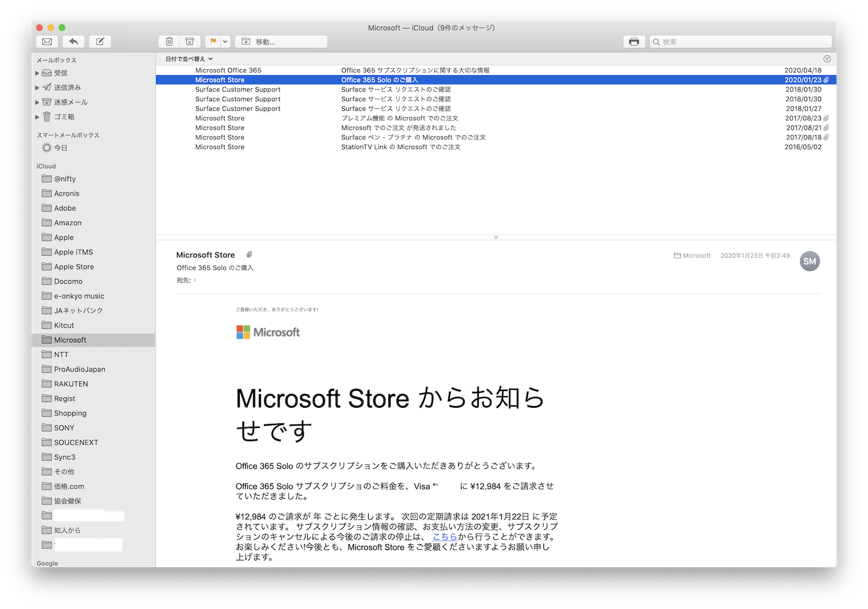Screen dimensions: 868x609
Task: Focus the 検索 search field
Action: coord(741,42)
